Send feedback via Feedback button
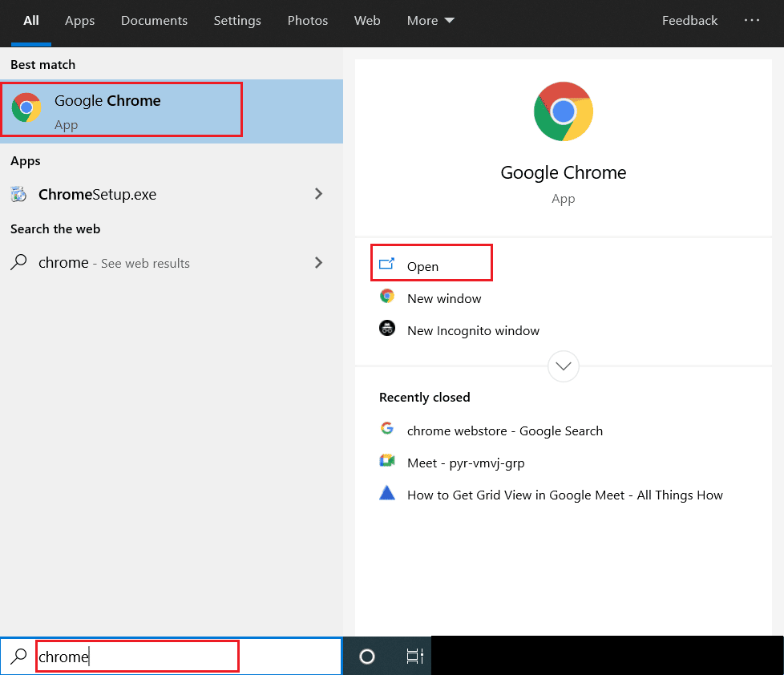Viewport: 784px width, 675px height. click(689, 21)
